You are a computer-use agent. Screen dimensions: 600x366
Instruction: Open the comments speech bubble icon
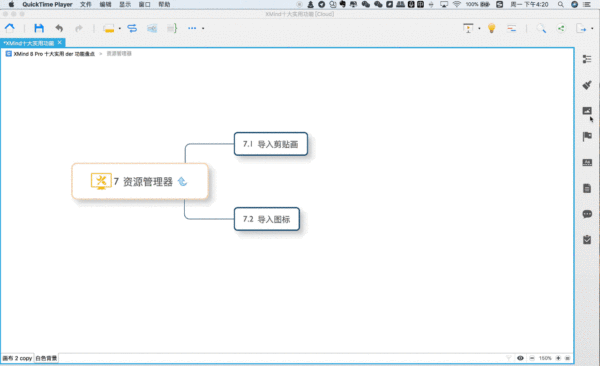(x=587, y=214)
